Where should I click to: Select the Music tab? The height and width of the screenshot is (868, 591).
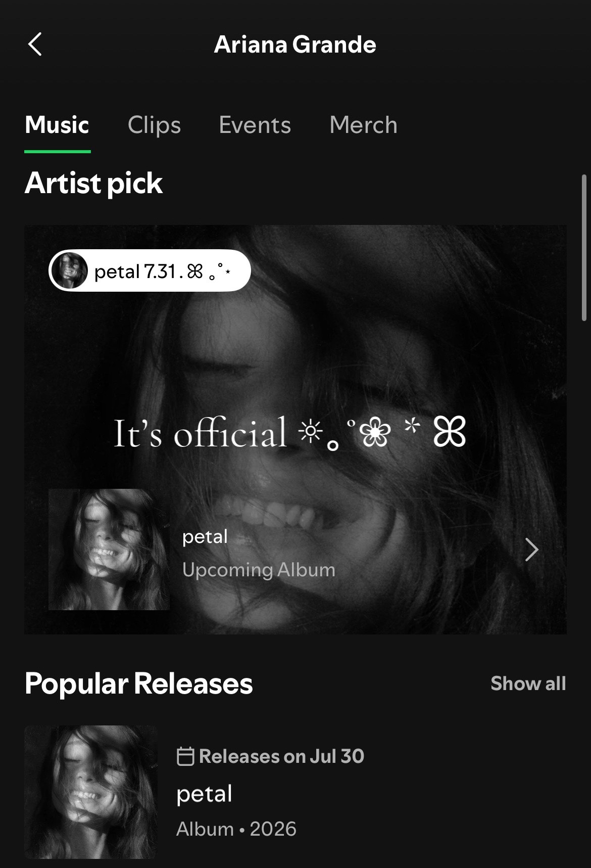[57, 124]
